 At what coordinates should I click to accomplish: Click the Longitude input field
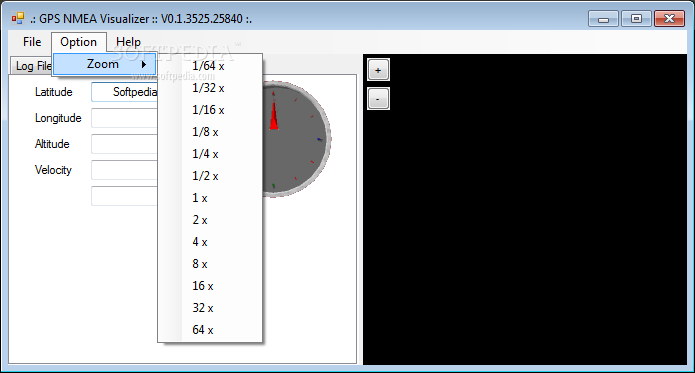(x=125, y=118)
